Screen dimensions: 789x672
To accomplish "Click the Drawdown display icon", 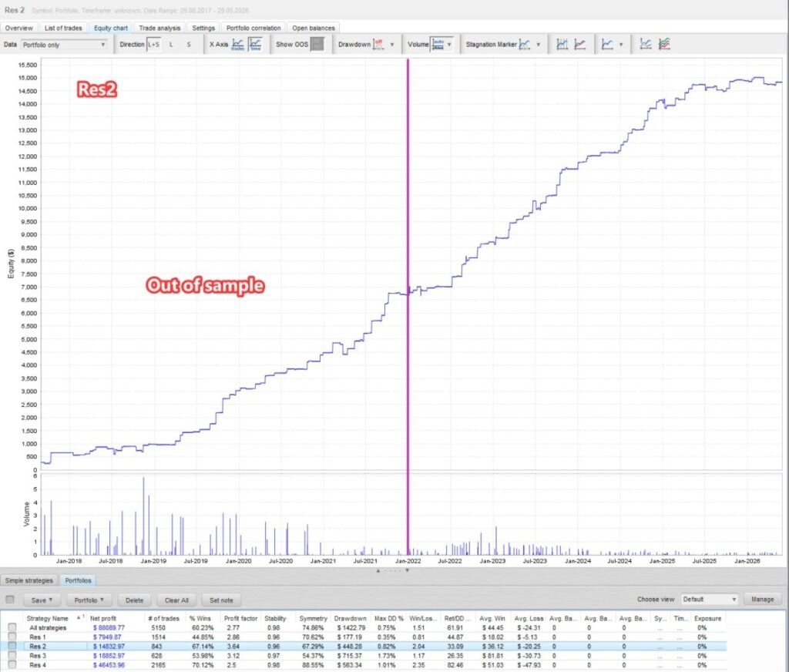I will click(378, 45).
